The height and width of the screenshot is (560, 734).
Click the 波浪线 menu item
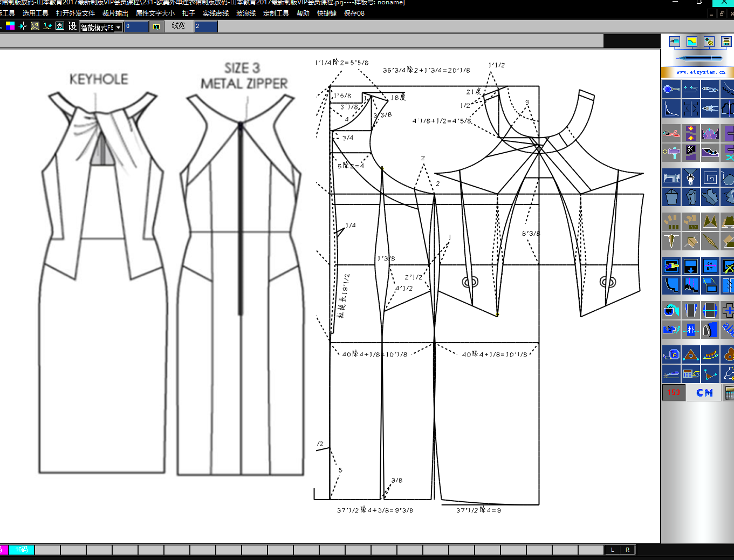[246, 13]
